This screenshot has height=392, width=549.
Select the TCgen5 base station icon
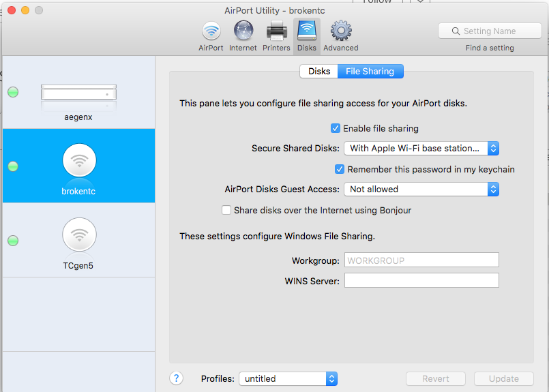[x=79, y=235]
